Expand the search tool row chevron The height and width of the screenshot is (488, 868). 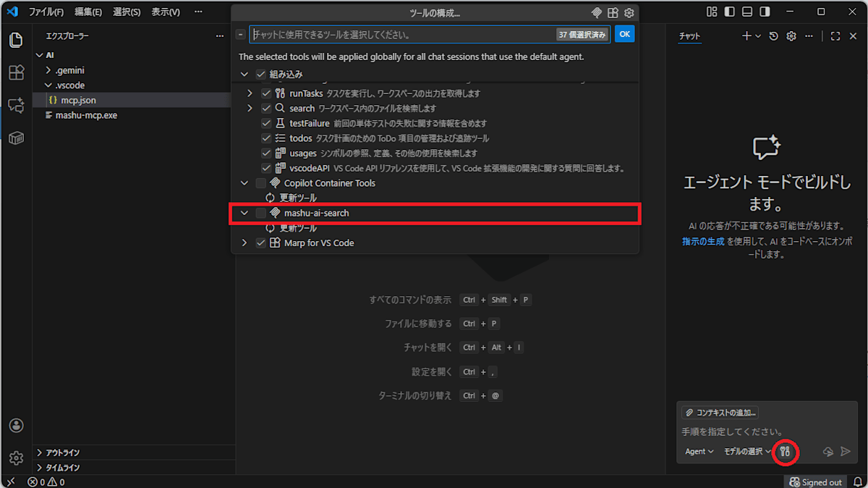coord(250,108)
